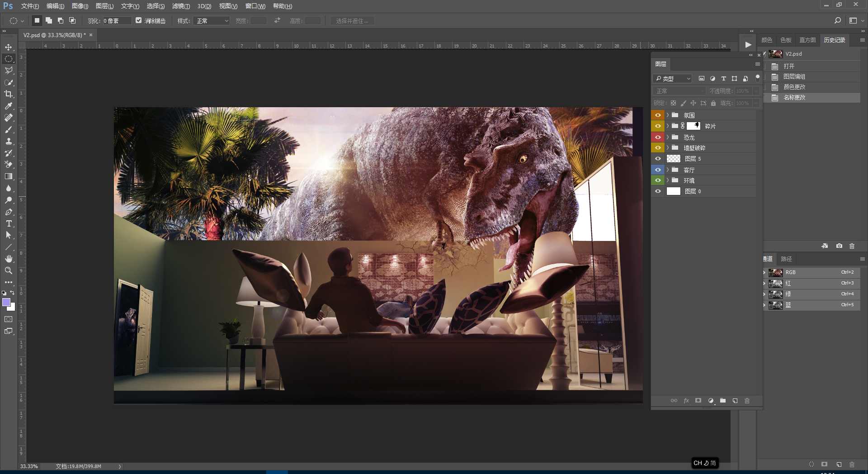Click the feather (羽化) input field
The width and height of the screenshot is (868, 474).
[x=117, y=21]
